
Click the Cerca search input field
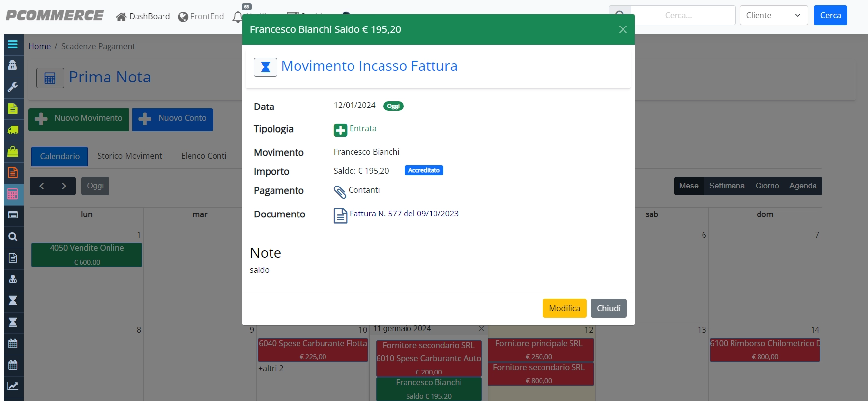(683, 15)
